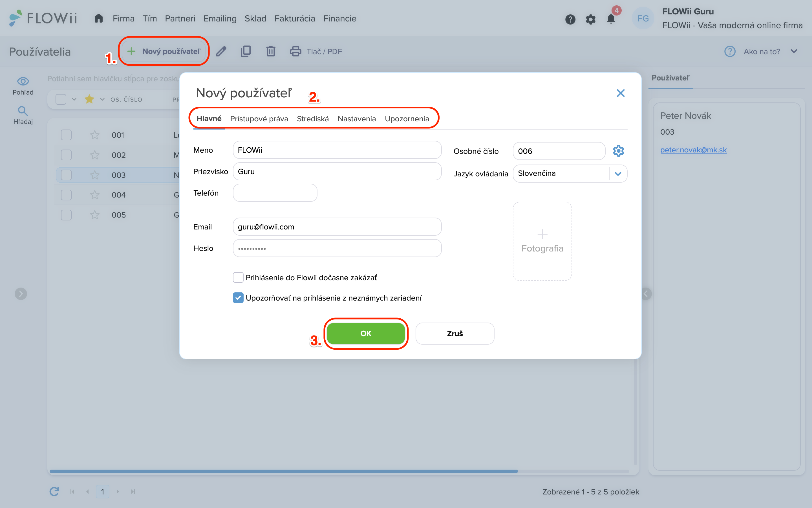Screen dimensions: 812x508
Task: Go to last page in pager
Action: click(x=133, y=492)
